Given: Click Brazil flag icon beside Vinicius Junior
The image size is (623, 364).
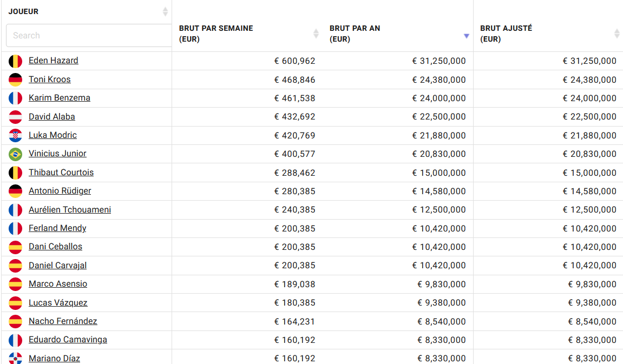Looking at the screenshot, I should pyautogui.click(x=16, y=154).
